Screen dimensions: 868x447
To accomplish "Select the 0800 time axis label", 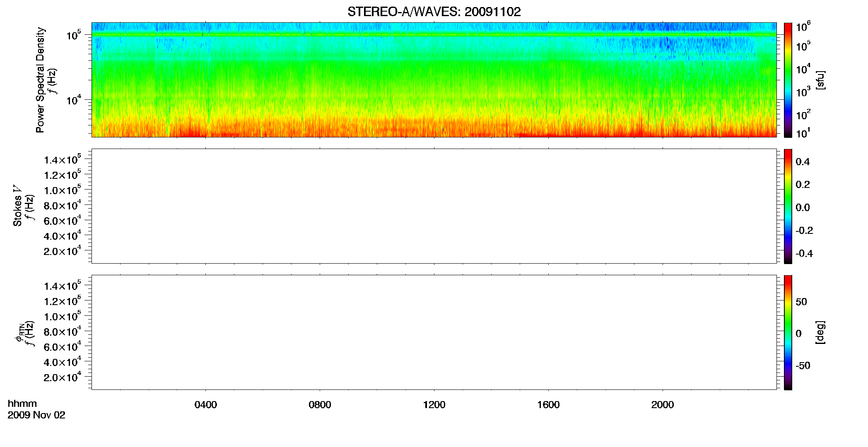I will coord(320,405).
